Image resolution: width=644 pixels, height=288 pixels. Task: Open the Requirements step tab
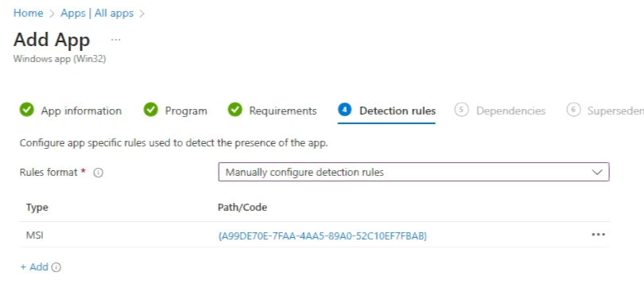283,111
